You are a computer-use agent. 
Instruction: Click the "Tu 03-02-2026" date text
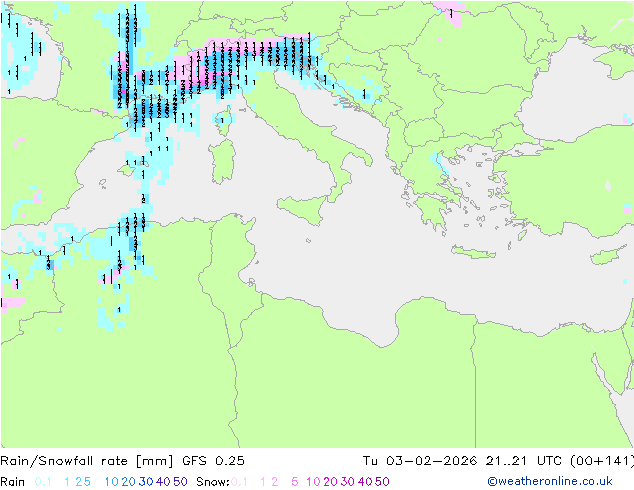tap(419, 461)
